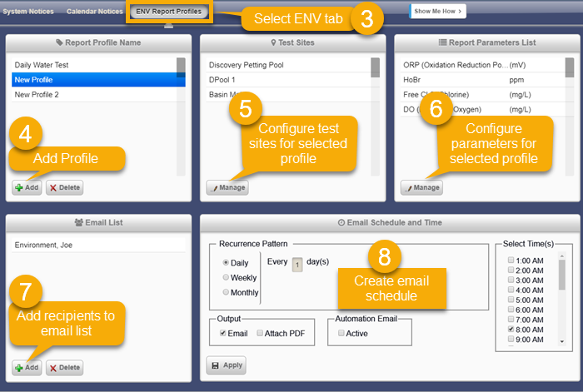This screenshot has height=392, width=583.
Task: Click the Show Me How button
Action: (437, 11)
